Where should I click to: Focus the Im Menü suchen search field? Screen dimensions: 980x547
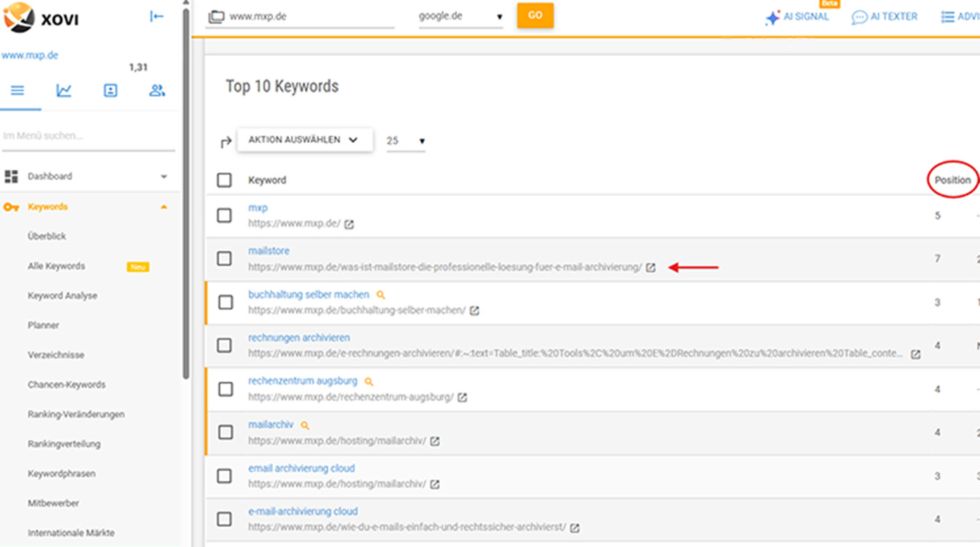pos(87,136)
